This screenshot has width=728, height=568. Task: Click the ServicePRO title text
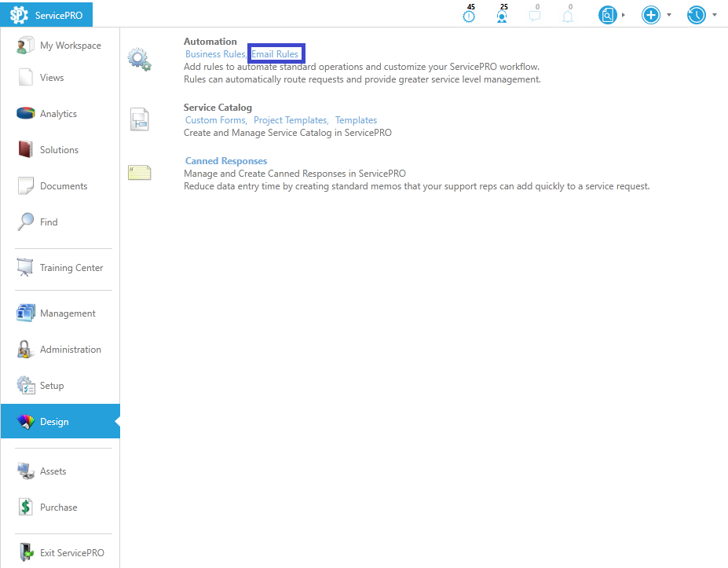[x=59, y=16]
